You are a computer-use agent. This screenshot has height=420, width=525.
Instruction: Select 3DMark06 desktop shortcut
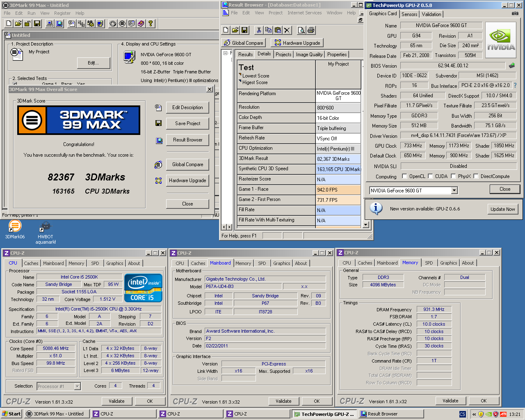click(15, 230)
